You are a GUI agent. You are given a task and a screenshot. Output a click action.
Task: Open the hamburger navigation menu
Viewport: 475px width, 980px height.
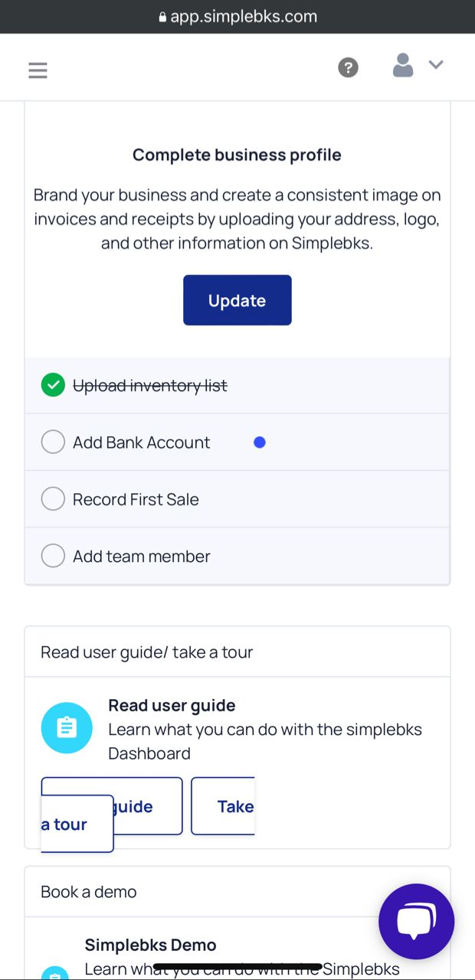tap(38, 70)
